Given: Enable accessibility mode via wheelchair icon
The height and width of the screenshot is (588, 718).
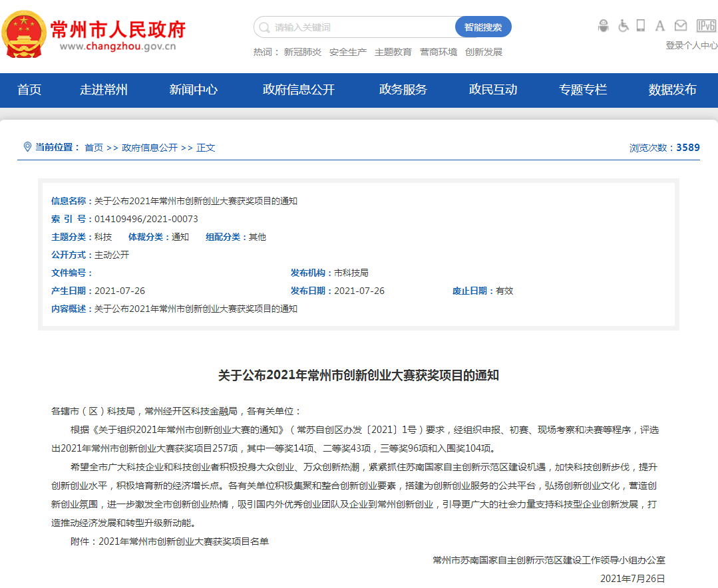Looking at the screenshot, I should [623, 26].
